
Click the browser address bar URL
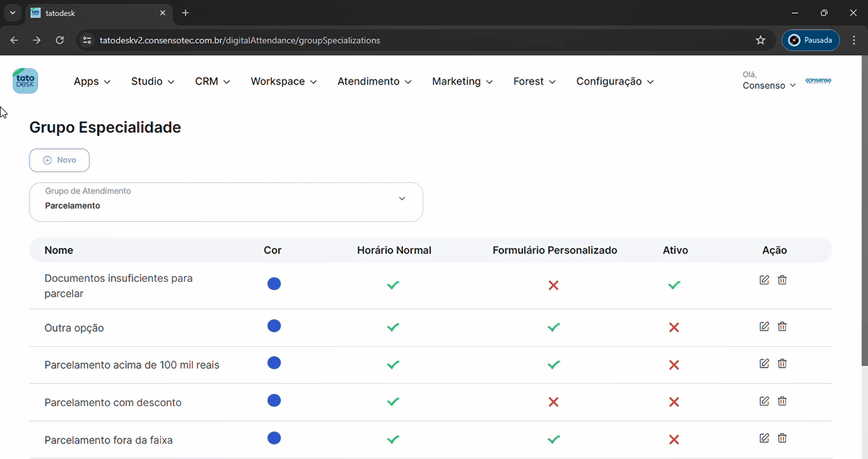[240, 40]
